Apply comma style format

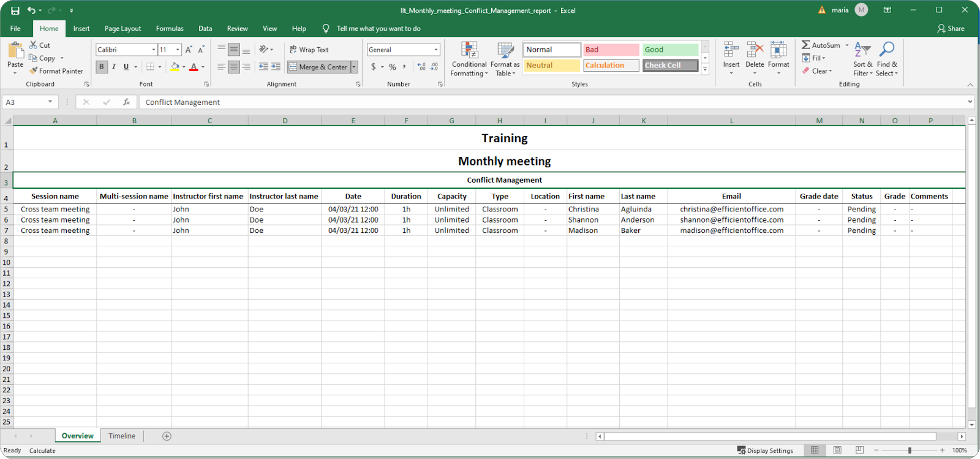404,67
